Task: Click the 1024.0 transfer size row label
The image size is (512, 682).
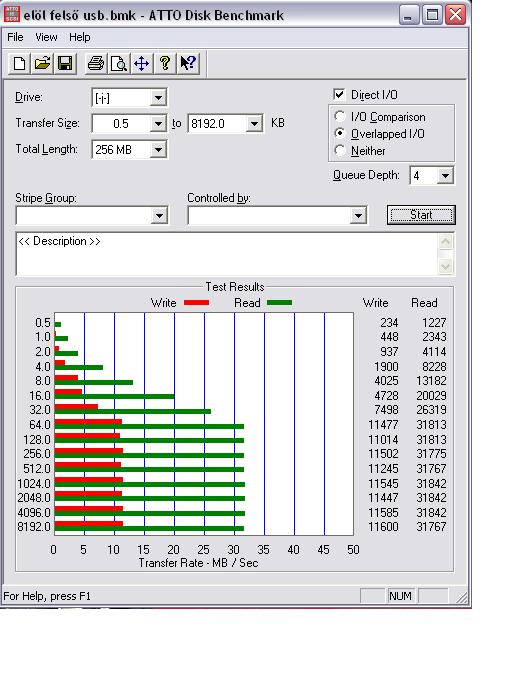Action: click(x=34, y=484)
